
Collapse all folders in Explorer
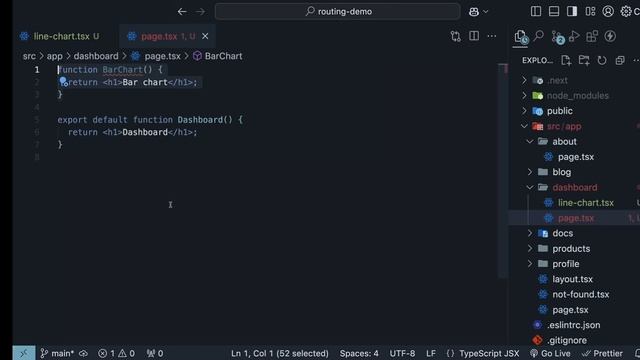(620, 60)
